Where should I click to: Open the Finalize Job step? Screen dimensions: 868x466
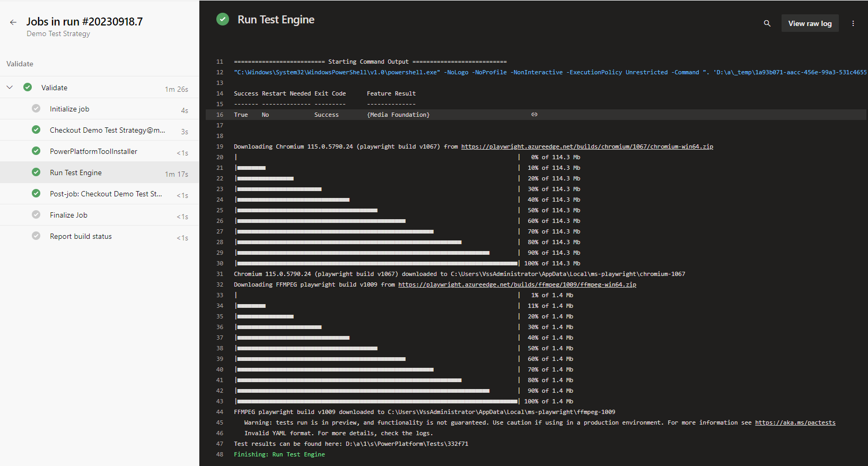point(100,215)
